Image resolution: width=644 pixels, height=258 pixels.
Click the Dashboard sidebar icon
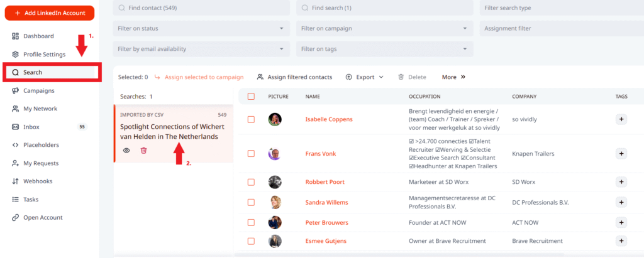coord(16,36)
